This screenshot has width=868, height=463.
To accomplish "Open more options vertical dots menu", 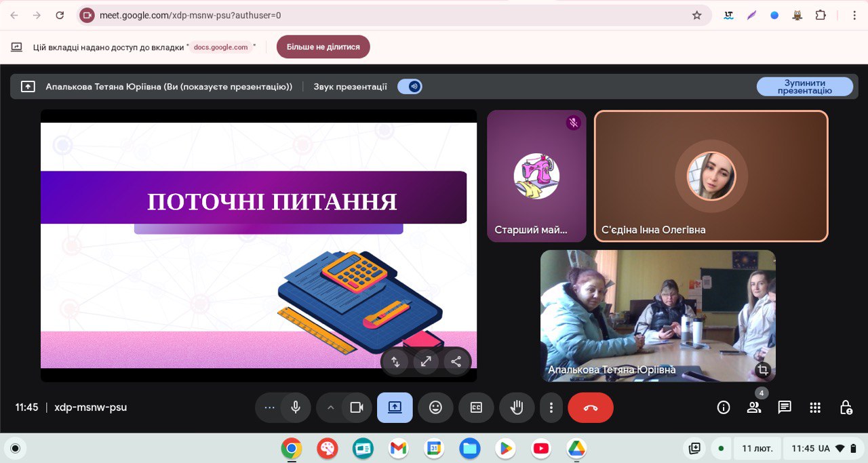I will click(x=551, y=407).
